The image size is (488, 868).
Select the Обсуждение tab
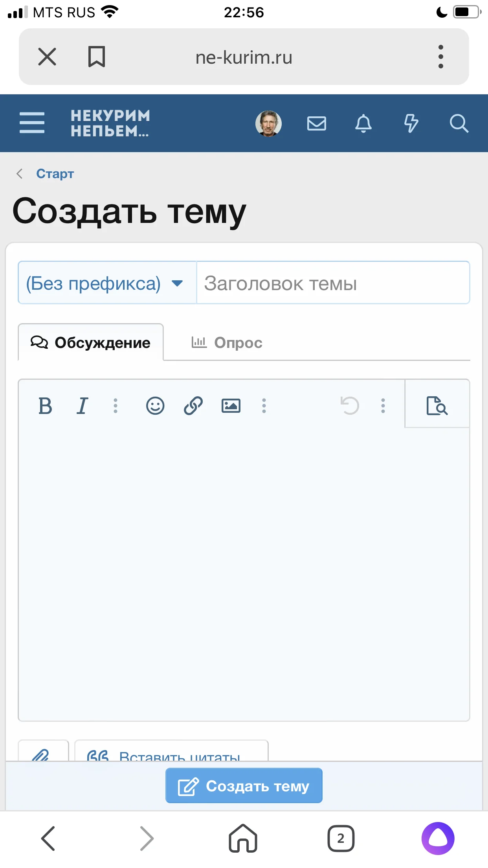(91, 343)
